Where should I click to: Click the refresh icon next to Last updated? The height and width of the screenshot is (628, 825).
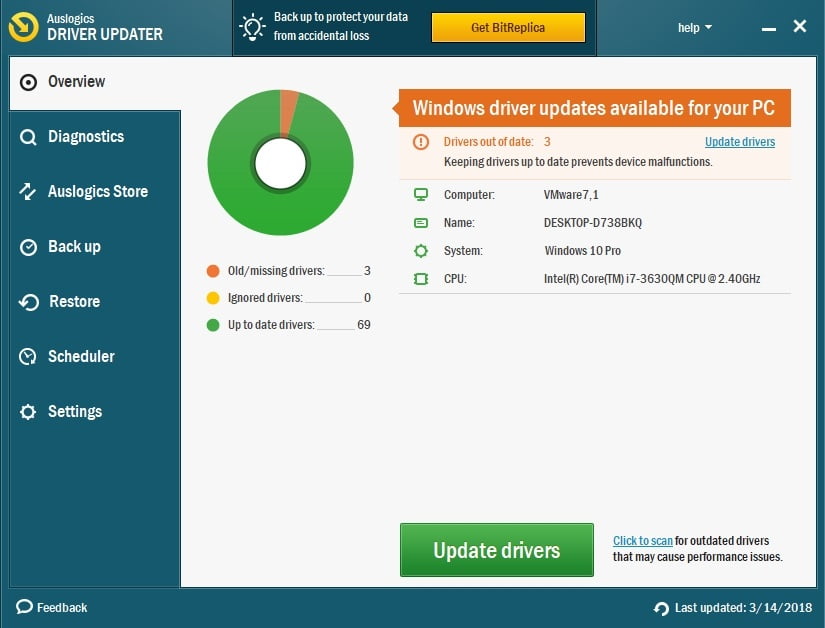pyautogui.click(x=660, y=607)
